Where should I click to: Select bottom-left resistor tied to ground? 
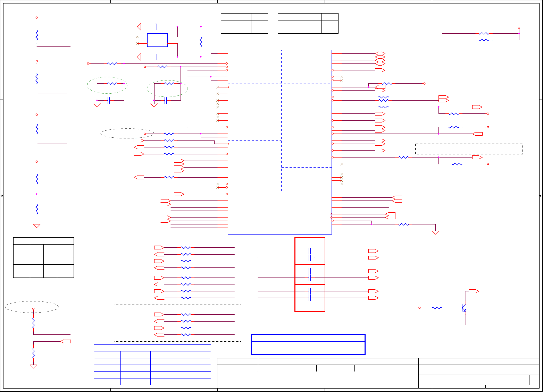(33, 353)
